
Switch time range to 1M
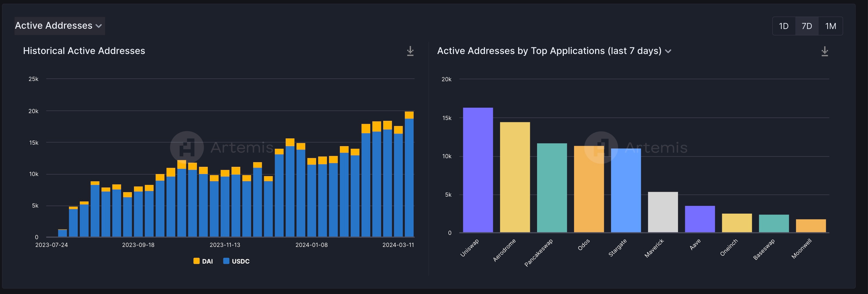tap(831, 26)
